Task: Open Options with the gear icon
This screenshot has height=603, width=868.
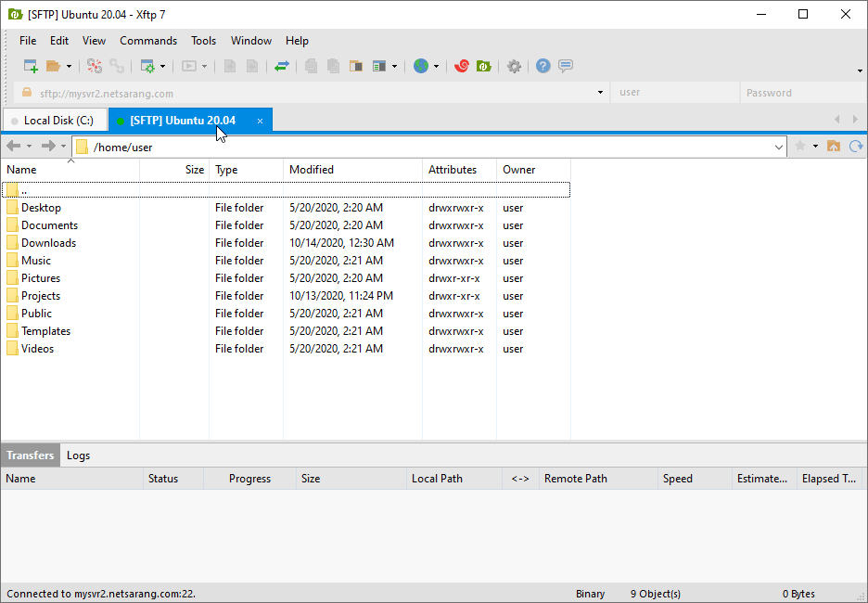Action: pyautogui.click(x=515, y=67)
